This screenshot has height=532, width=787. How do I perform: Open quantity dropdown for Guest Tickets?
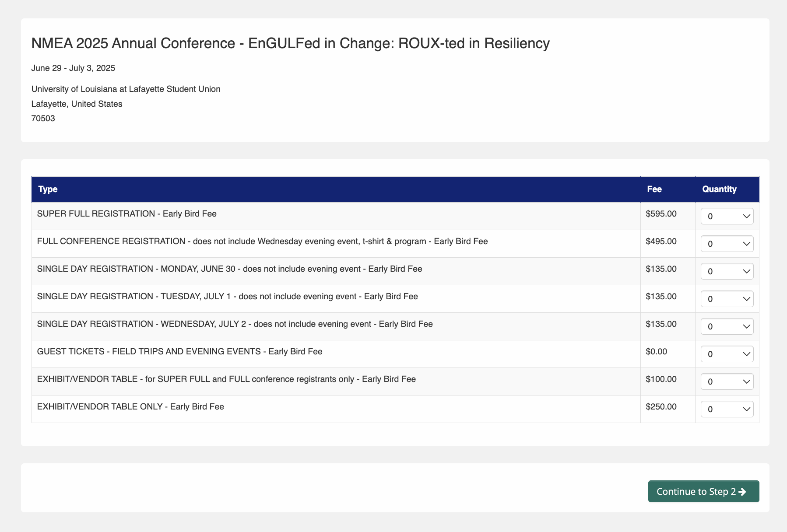pos(727,354)
